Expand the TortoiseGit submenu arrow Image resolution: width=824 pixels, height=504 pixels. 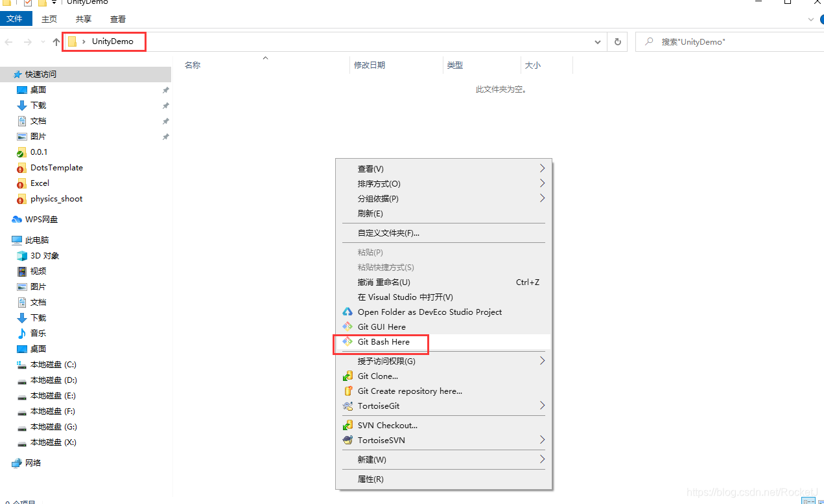click(x=543, y=406)
